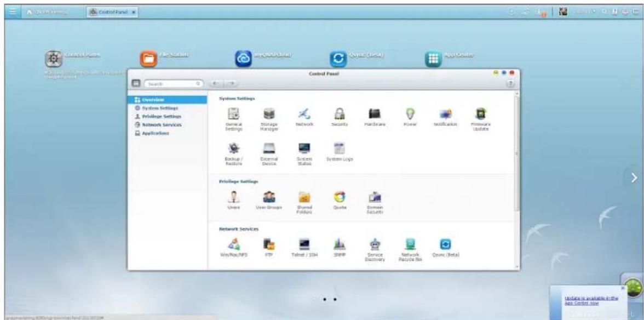Open the green dashboard button
Image resolution: width=644 pixels, height=320 pixels.
pyautogui.click(x=633, y=287)
